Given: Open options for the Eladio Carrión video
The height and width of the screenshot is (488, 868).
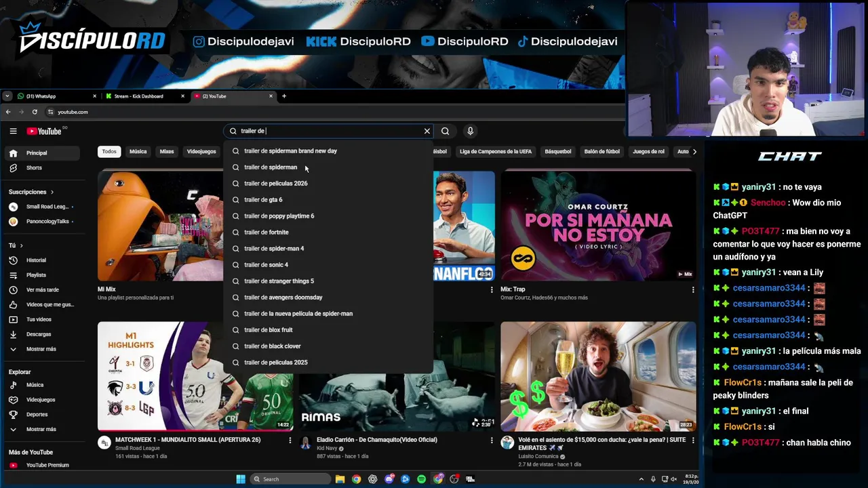Looking at the screenshot, I should coord(492,441).
